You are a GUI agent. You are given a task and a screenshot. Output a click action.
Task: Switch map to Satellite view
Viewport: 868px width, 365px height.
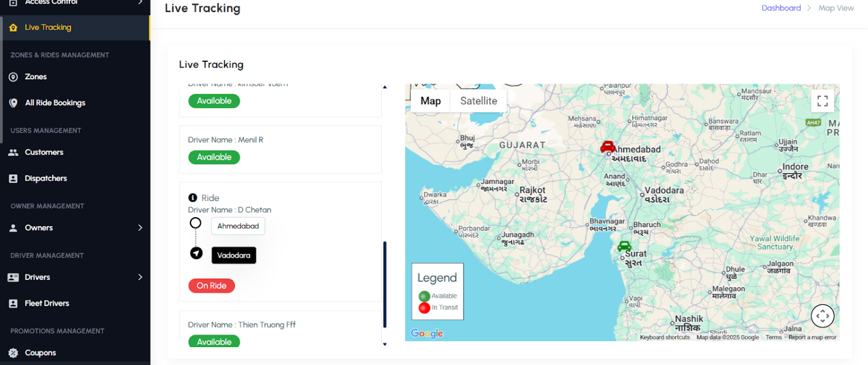click(x=479, y=101)
